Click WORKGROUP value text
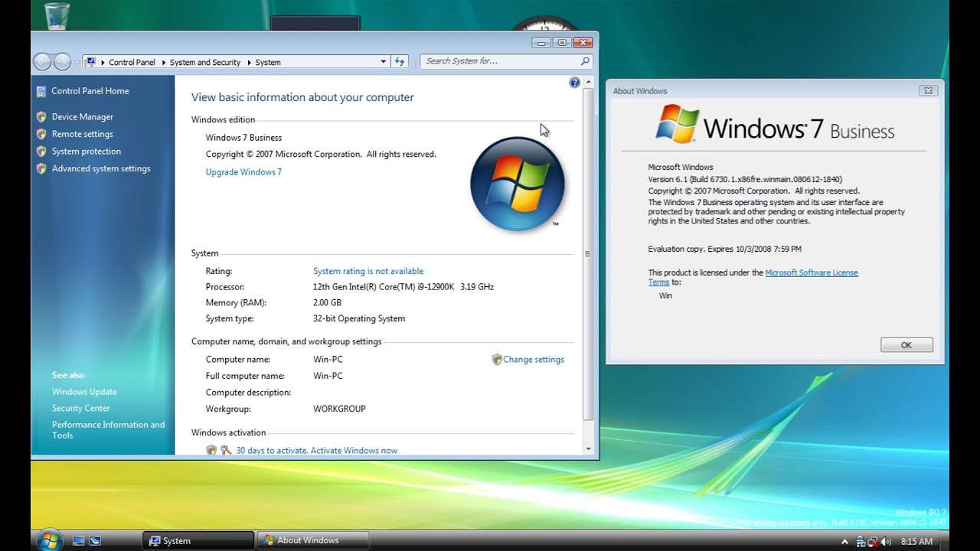This screenshot has width=980, height=551. coord(339,409)
